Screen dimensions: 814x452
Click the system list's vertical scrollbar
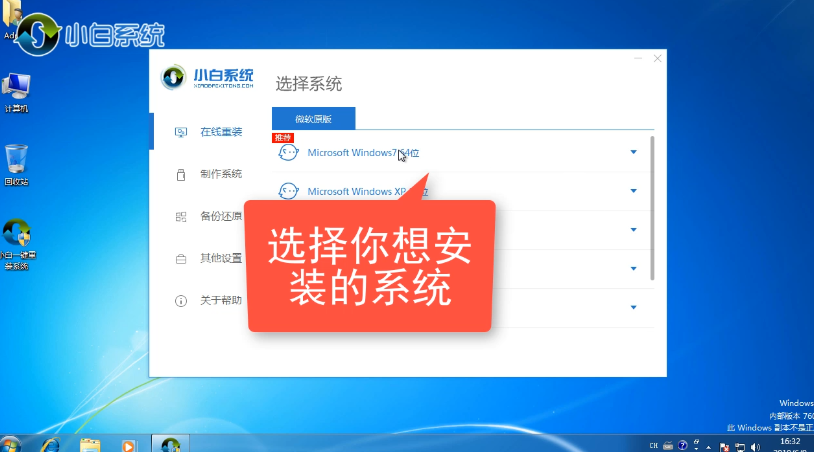tap(652, 208)
